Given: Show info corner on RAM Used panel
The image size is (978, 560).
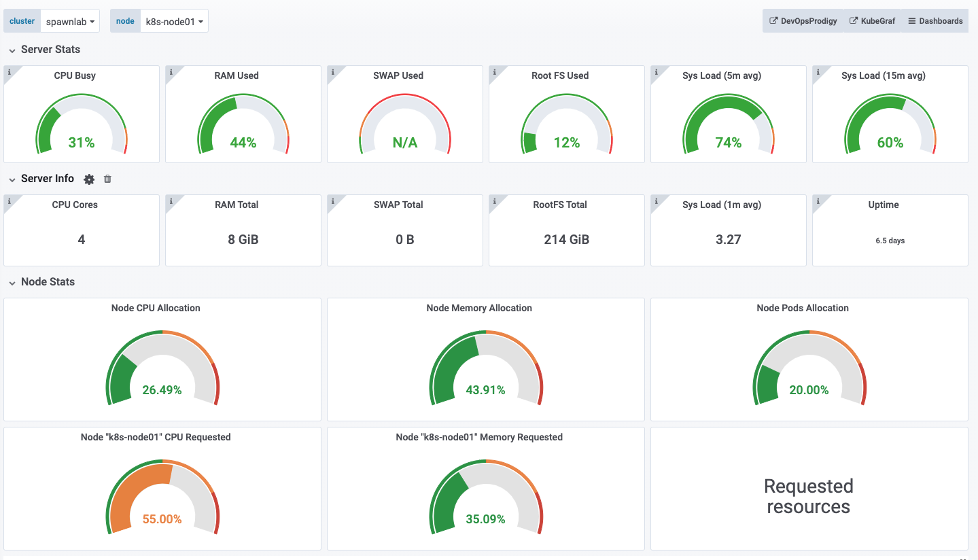Looking at the screenshot, I should point(171,71).
